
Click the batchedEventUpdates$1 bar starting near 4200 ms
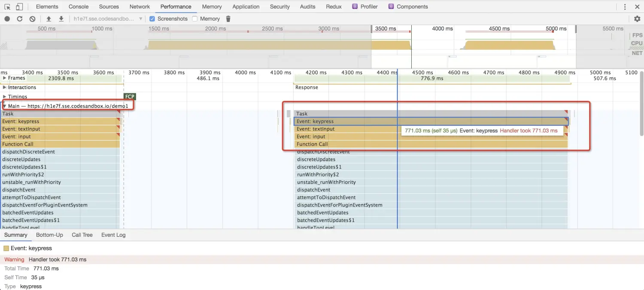[431, 220]
